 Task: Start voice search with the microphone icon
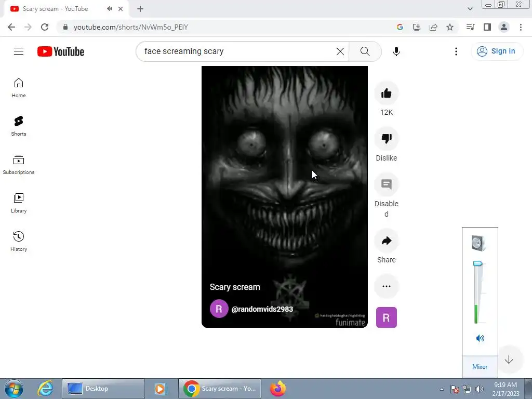click(396, 51)
